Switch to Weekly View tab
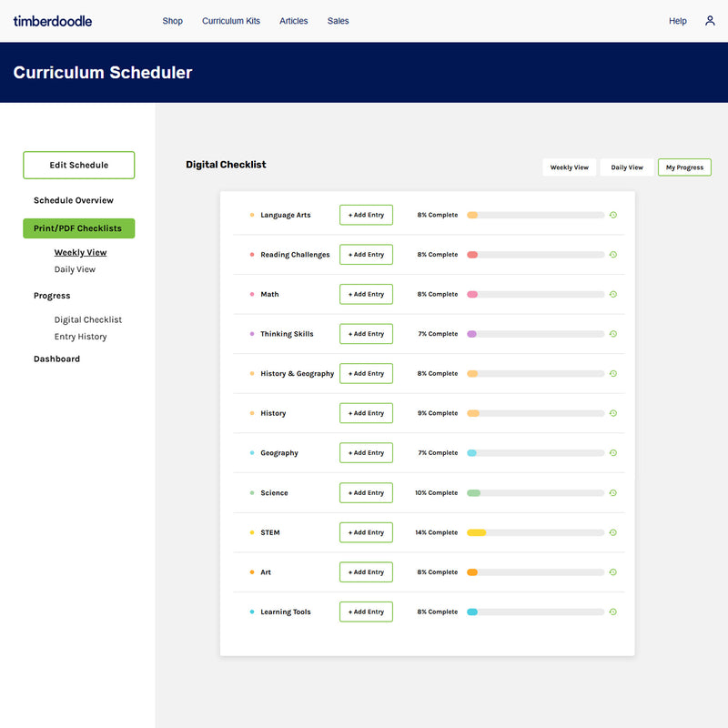Viewport: 728px width, 728px height. point(569,167)
